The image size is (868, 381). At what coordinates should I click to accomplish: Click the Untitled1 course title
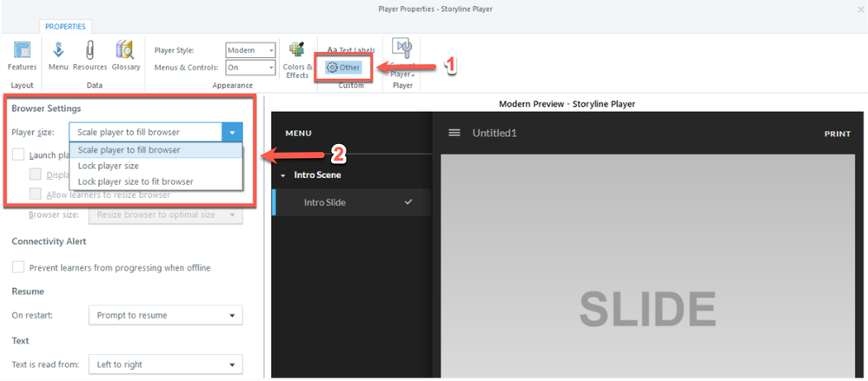tap(494, 134)
